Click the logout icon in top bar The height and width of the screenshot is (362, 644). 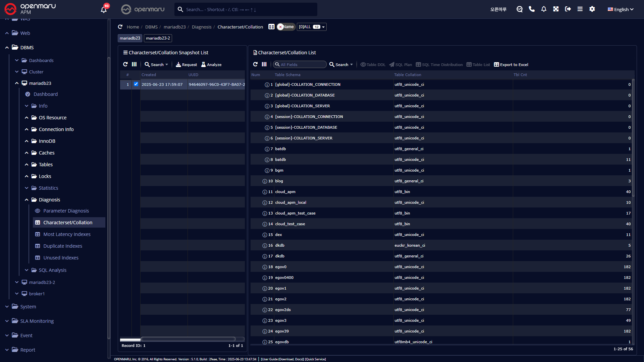568,9
